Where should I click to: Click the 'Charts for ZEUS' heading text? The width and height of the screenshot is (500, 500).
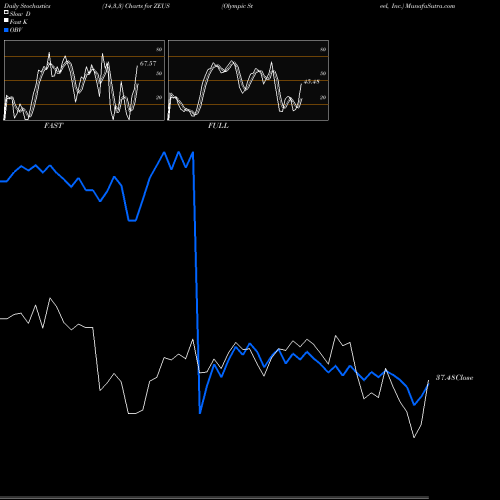(147, 6)
